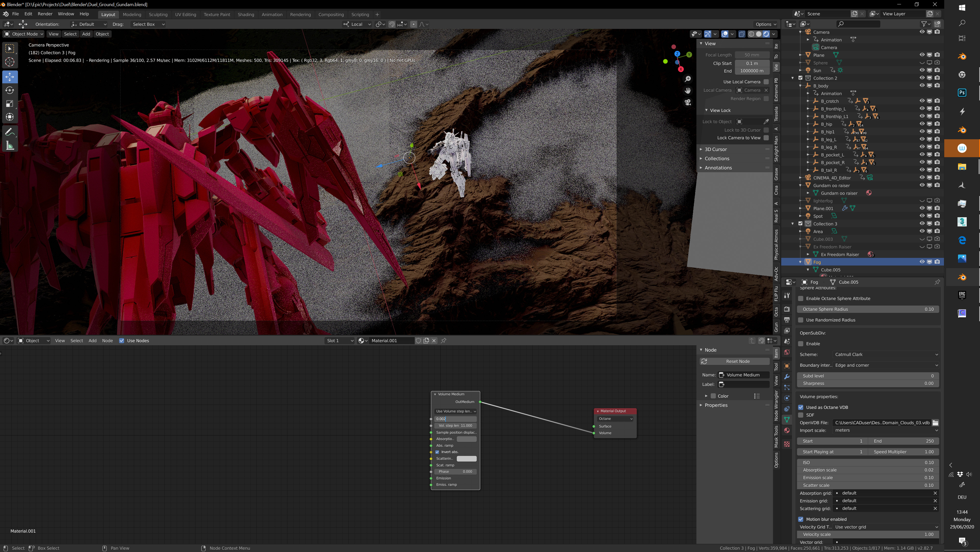Select the Rotate tool in viewport toolbar

(x=10, y=90)
